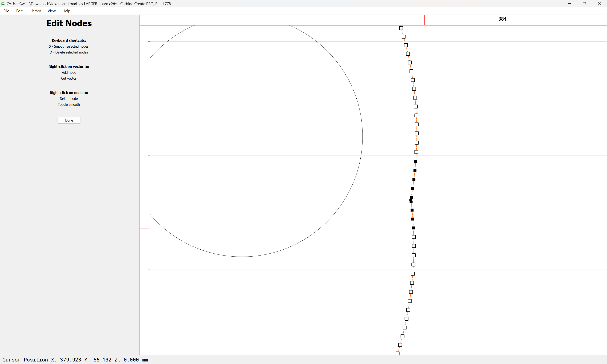Screen dimensions: 607x364
Task: Click the 'Right-click on node to:' label
Action: pyautogui.click(x=69, y=93)
